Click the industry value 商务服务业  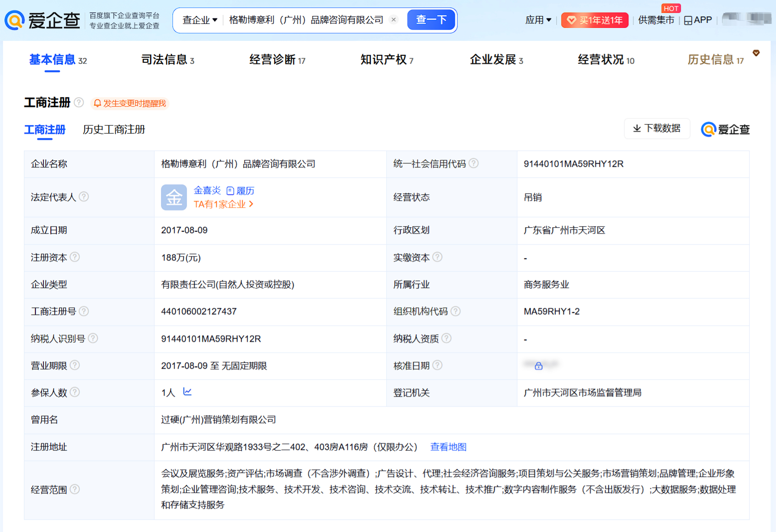[x=546, y=284]
